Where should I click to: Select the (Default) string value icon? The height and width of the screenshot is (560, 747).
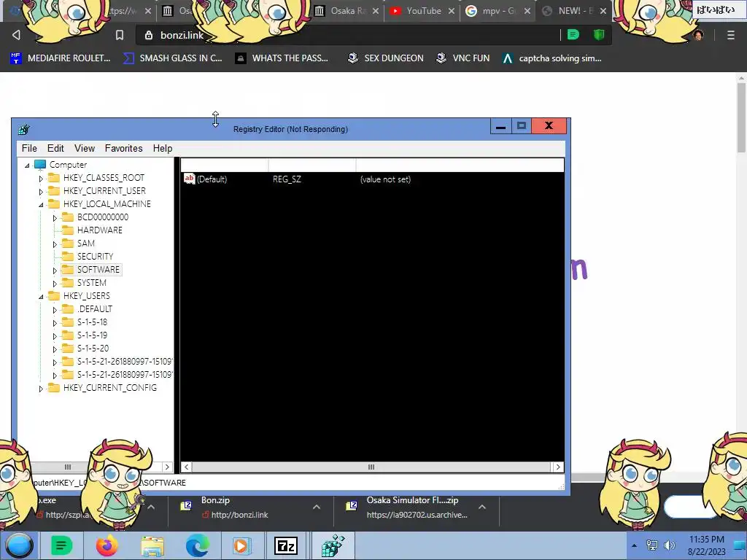pyautogui.click(x=189, y=179)
